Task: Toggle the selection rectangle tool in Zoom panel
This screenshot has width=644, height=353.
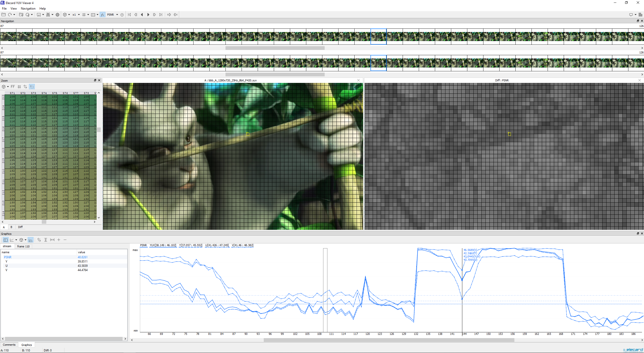Action: pyautogui.click(x=32, y=87)
